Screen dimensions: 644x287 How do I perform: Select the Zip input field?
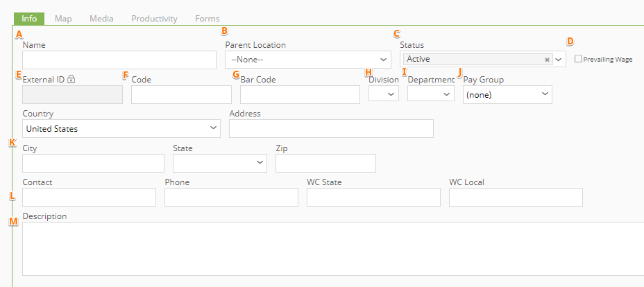[x=325, y=163]
